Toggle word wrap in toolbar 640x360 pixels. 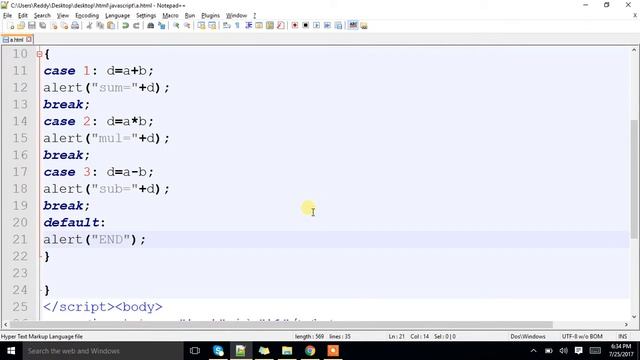[227, 26]
